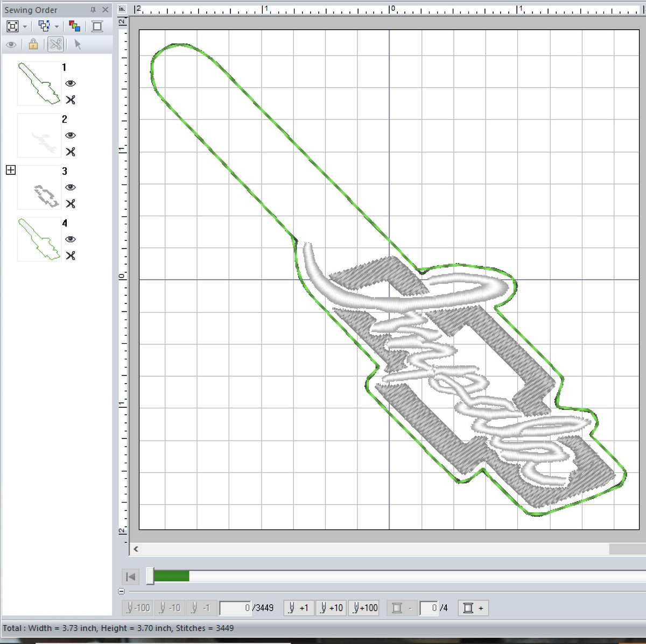Click the pin icon on the Sewing Order panel
Image resolution: width=646 pixels, height=644 pixels.
[93, 9]
